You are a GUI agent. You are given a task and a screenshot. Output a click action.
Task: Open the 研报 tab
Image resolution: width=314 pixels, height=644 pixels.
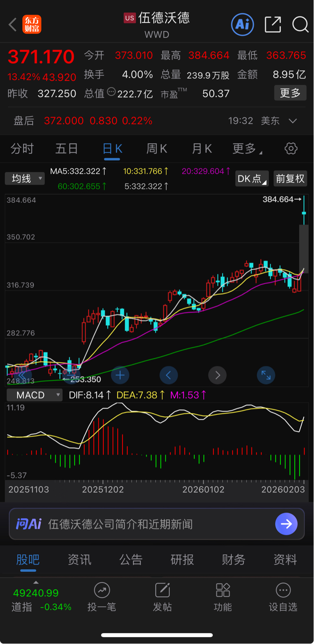point(182,560)
